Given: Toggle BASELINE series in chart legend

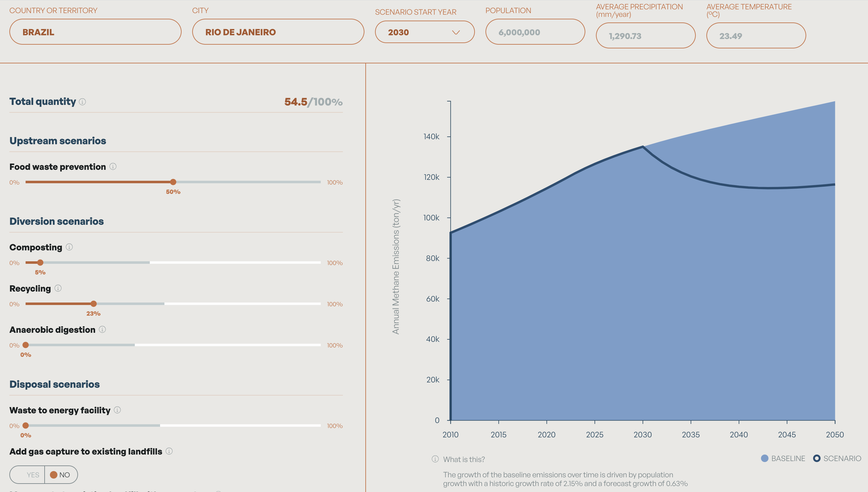Looking at the screenshot, I should (x=783, y=459).
